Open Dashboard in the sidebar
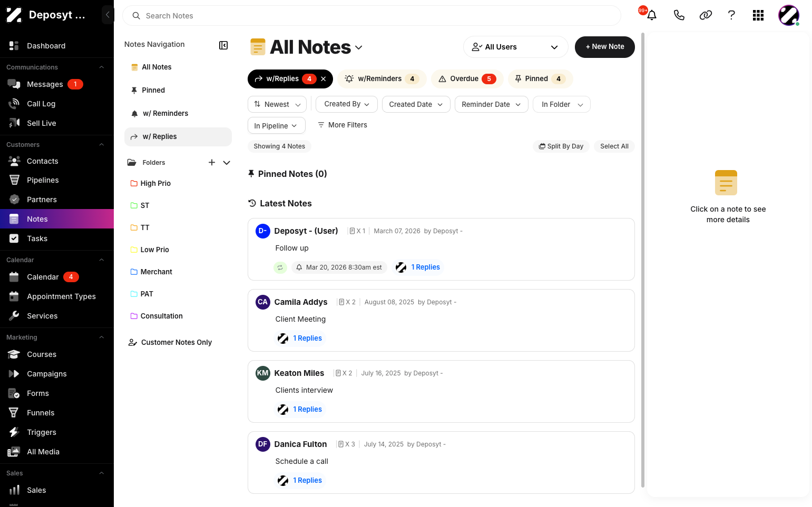This screenshot has height=507, width=812. [x=57, y=46]
